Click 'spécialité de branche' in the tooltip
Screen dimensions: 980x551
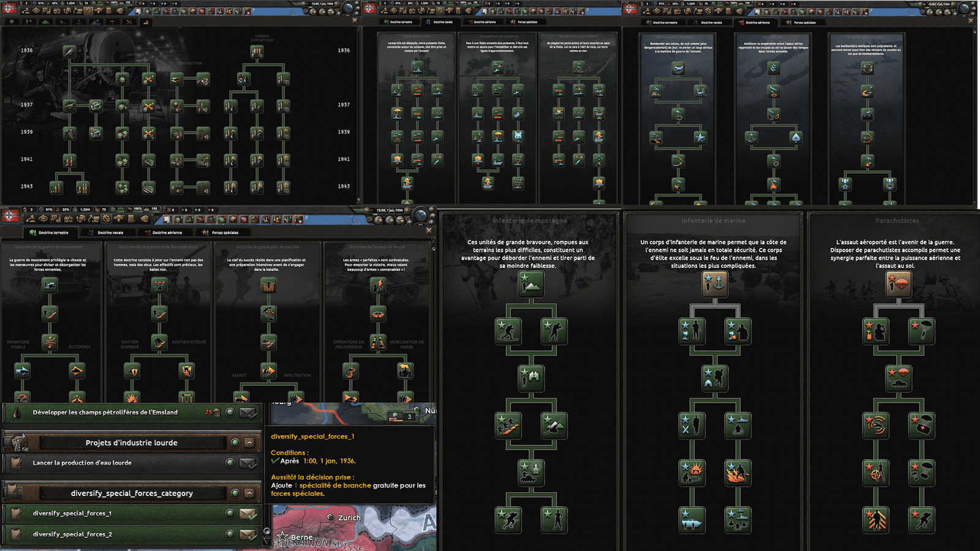click(x=335, y=485)
